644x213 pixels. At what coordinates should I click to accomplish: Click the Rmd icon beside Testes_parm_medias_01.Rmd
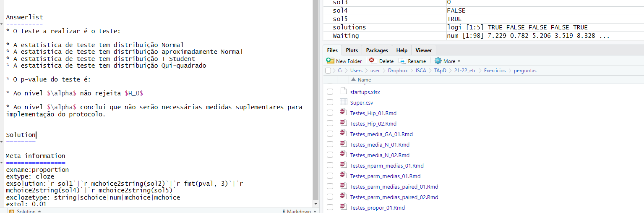(344, 176)
